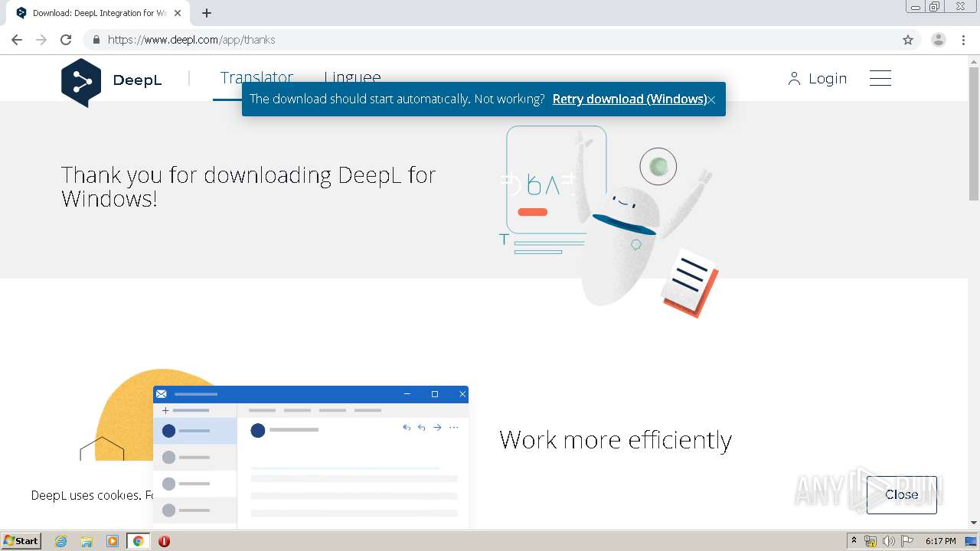Screen dimensions: 980x551
Task: Click the 6:17 PM clock
Action: click(x=940, y=541)
